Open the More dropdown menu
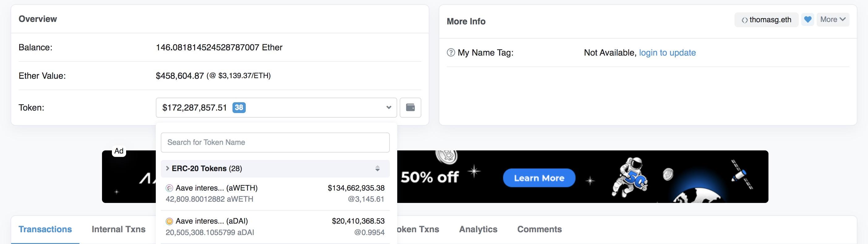Image resolution: width=868 pixels, height=244 pixels. pyautogui.click(x=833, y=19)
